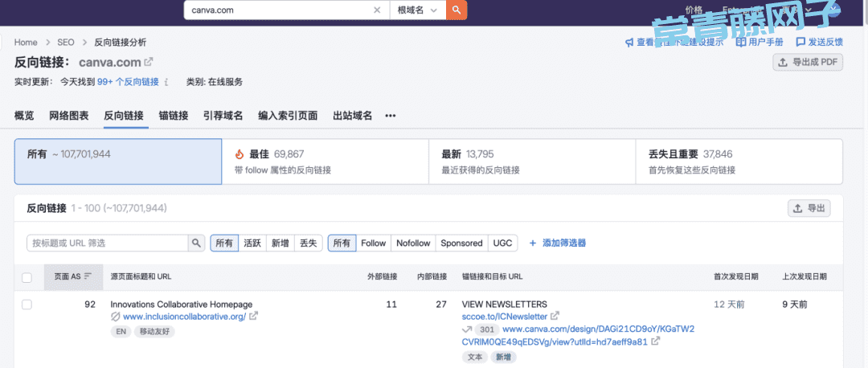Select the 最佳 69,867 card
The height and width of the screenshot is (368, 868).
point(325,162)
